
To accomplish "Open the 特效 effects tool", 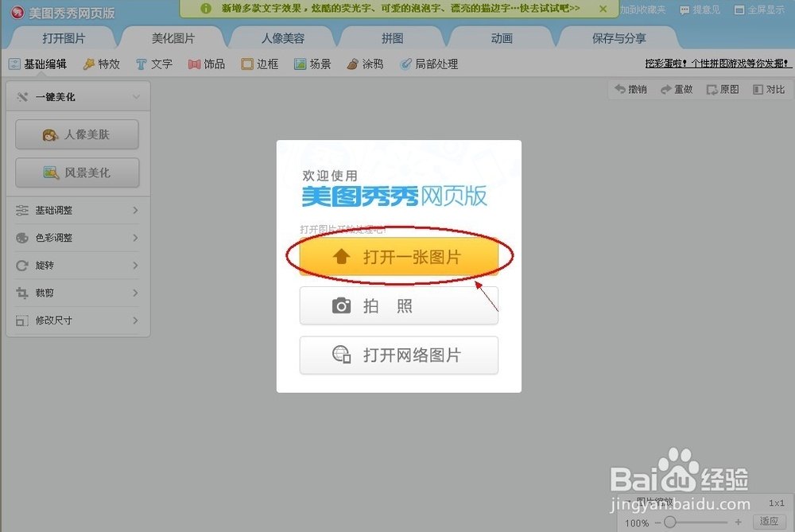I will [102, 64].
